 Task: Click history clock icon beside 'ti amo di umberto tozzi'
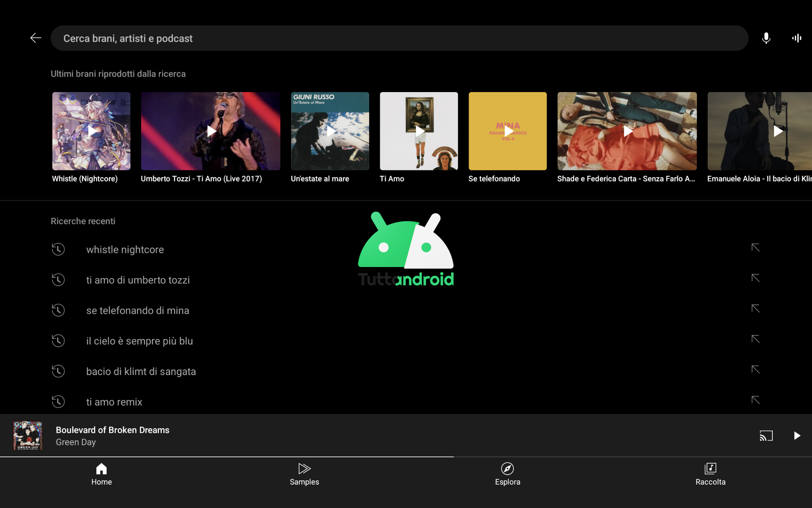point(58,280)
